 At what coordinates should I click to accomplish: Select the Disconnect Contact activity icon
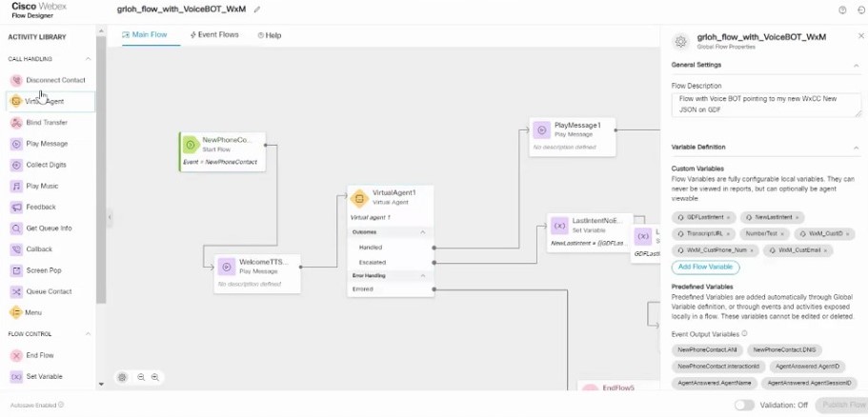point(16,80)
